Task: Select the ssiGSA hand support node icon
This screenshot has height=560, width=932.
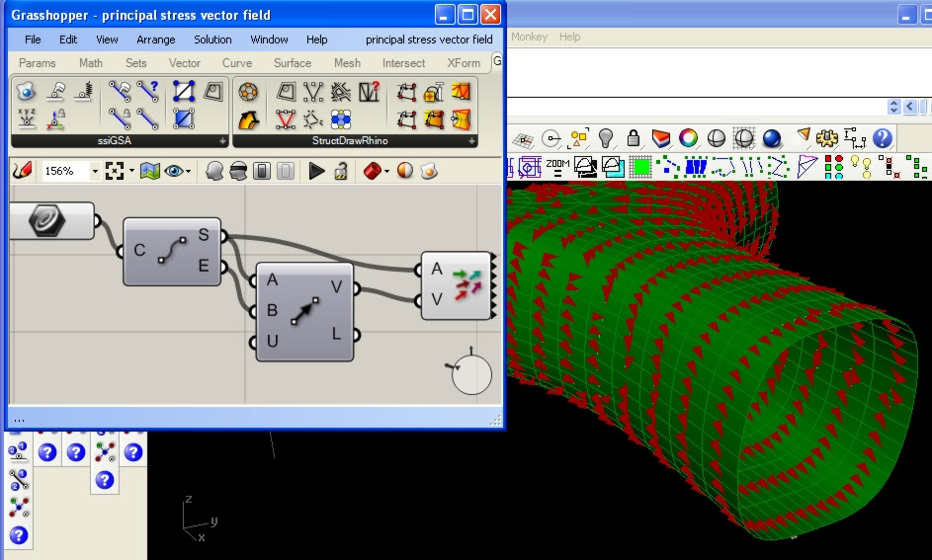Action: 56,92
